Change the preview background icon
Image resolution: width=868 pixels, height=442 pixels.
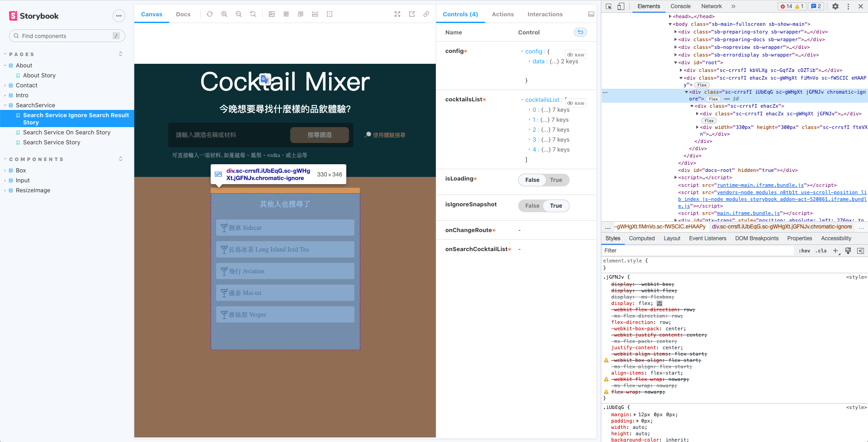(272, 14)
